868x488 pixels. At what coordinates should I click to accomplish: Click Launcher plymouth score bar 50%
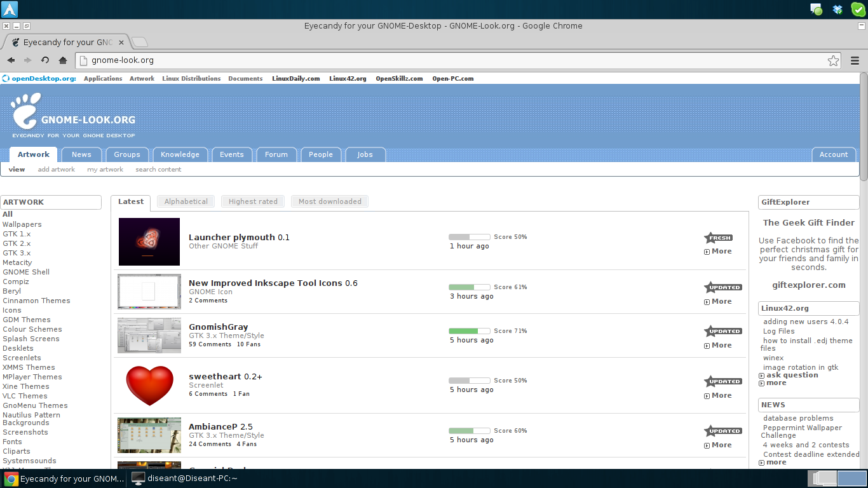(469, 237)
